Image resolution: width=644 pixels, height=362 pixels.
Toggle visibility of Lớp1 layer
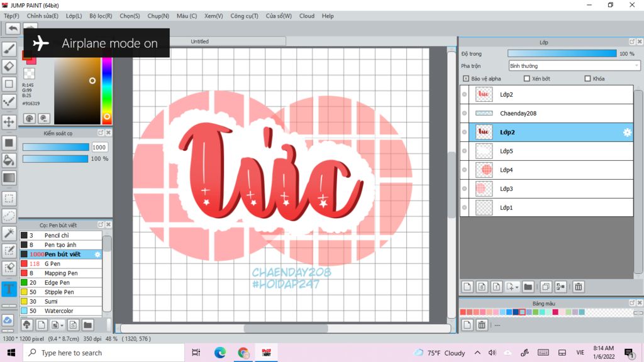(465, 207)
